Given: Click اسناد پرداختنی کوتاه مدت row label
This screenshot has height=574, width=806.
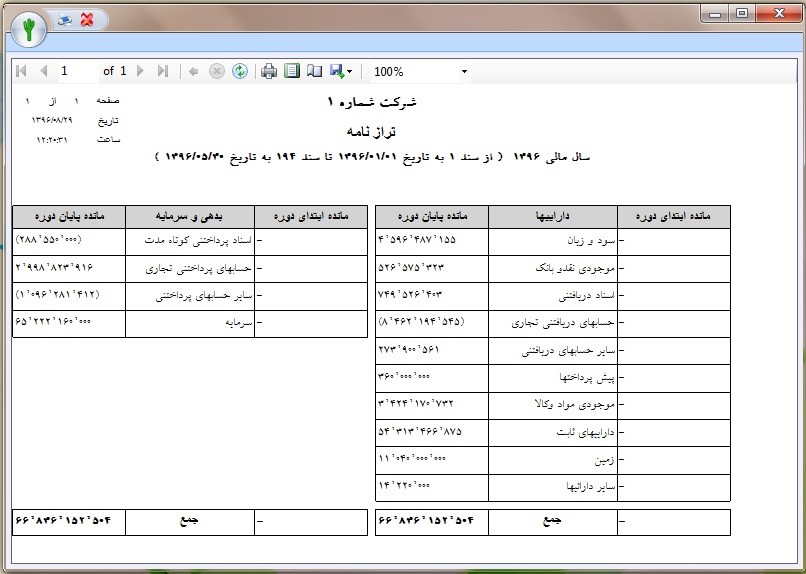Looking at the screenshot, I should click(x=198, y=240).
